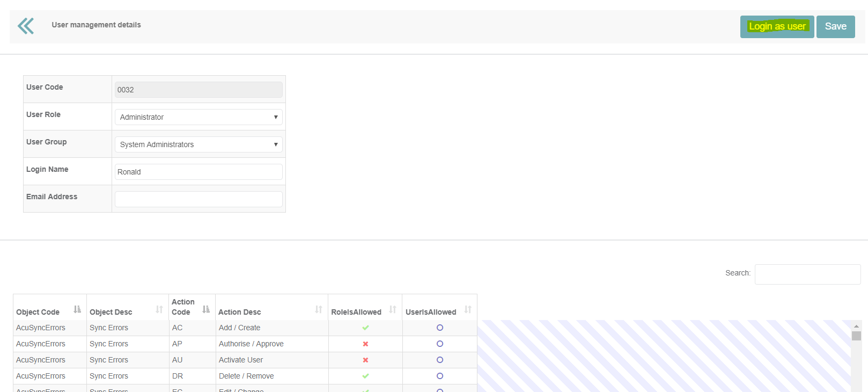Click red cross for Authorise / Approve row
The image size is (868, 392).
coord(365,344)
